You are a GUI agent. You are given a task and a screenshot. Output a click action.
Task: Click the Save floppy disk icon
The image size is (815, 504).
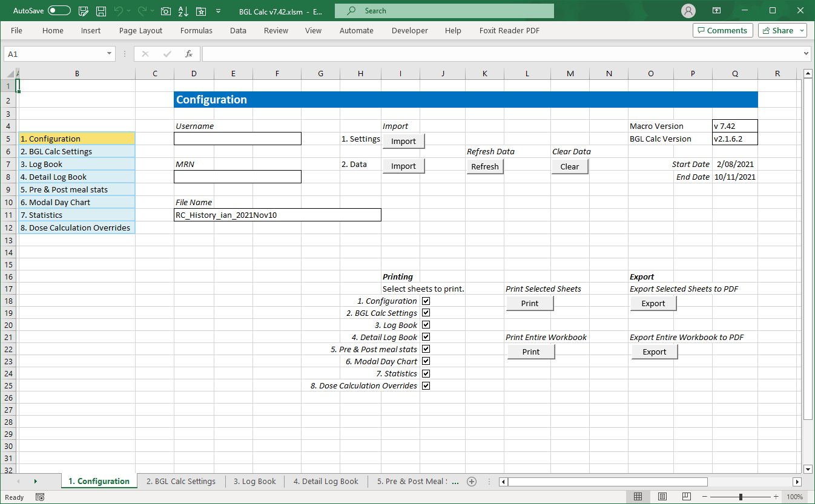coord(101,11)
